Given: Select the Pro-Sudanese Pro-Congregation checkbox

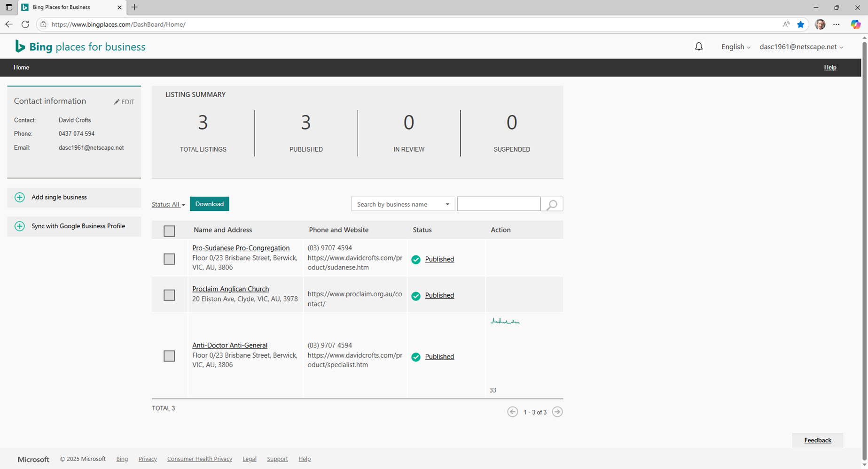Looking at the screenshot, I should (169, 259).
